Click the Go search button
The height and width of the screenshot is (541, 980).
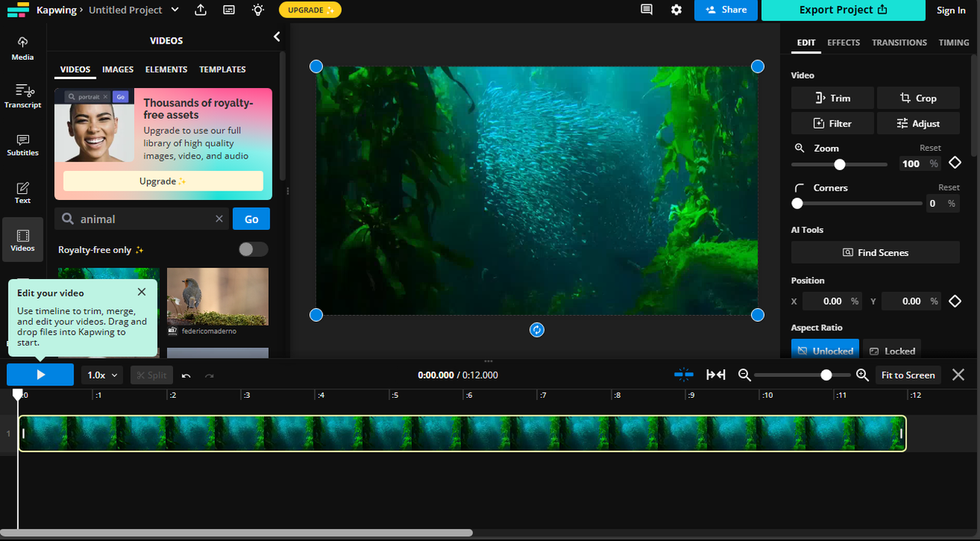[251, 219]
